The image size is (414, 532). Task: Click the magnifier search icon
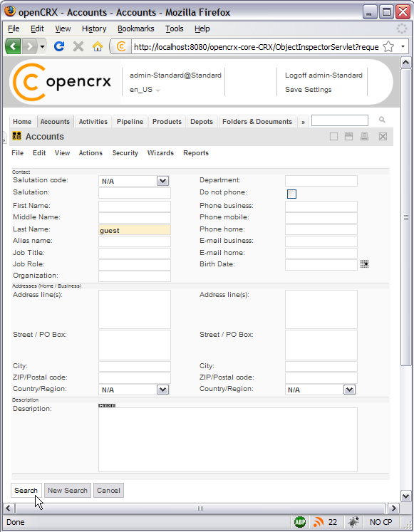(x=382, y=120)
